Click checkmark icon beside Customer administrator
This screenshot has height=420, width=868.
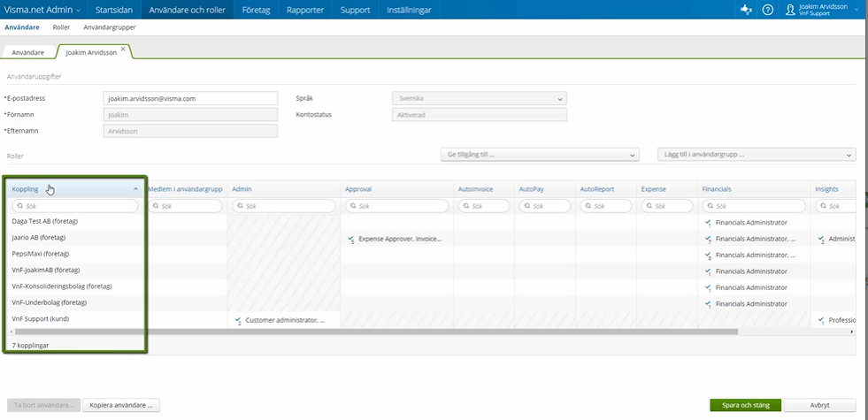click(238, 320)
